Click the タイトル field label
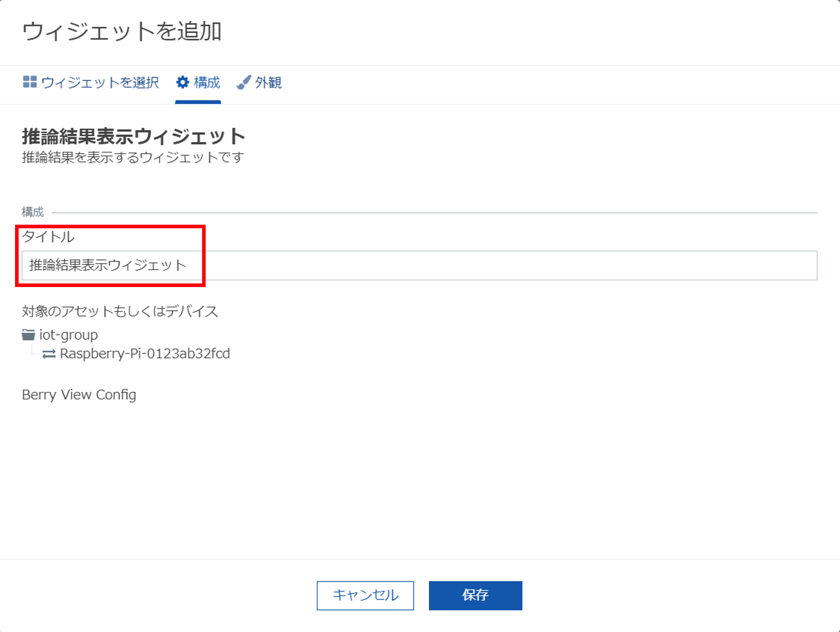840x632 pixels. (x=48, y=237)
